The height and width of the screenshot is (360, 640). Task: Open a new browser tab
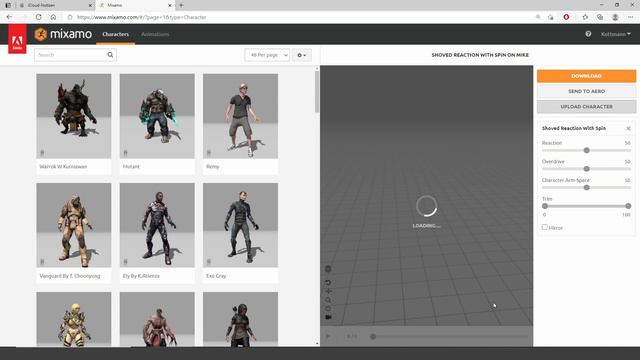181,5
